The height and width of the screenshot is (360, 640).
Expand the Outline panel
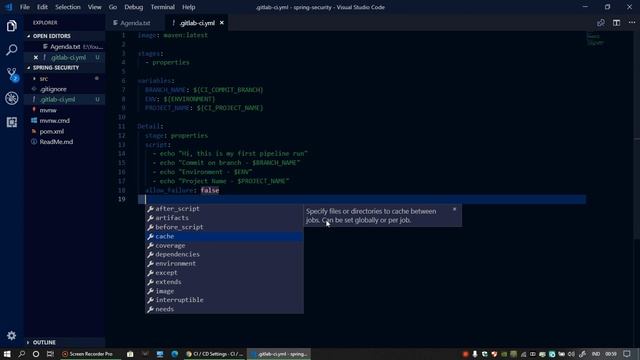[x=64, y=342]
